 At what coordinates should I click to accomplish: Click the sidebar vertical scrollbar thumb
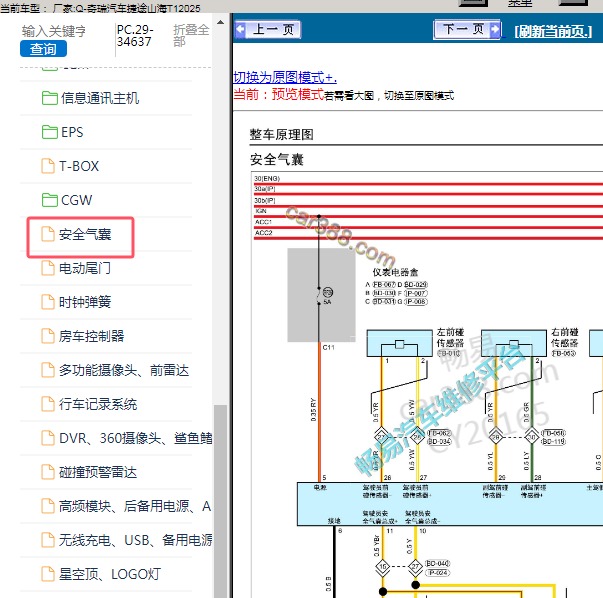(220, 501)
